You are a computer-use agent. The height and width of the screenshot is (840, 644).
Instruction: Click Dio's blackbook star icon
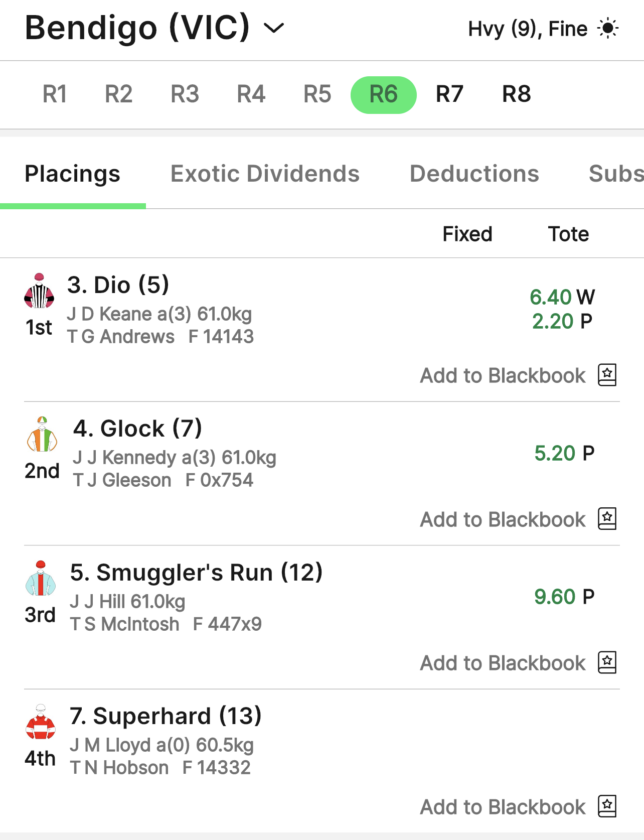pyautogui.click(x=607, y=375)
